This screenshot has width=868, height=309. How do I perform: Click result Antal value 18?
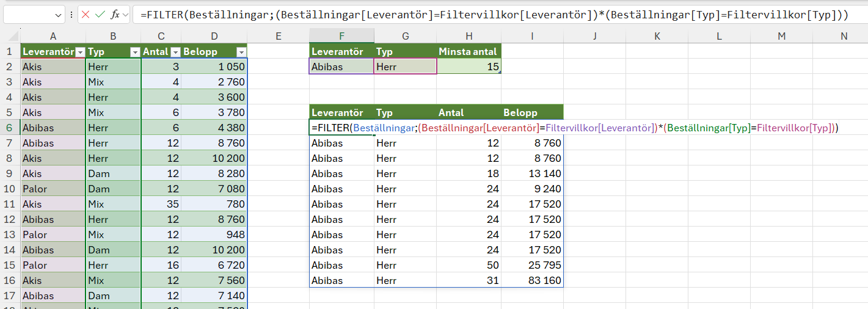(x=469, y=173)
